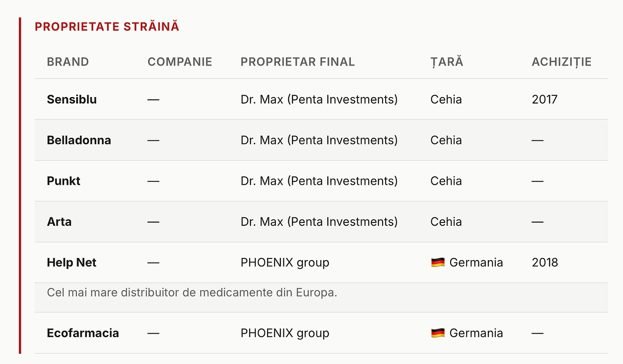623x364 pixels.
Task: Click Dr. Max owner in Punkt row
Action: click(x=319, y=181)
